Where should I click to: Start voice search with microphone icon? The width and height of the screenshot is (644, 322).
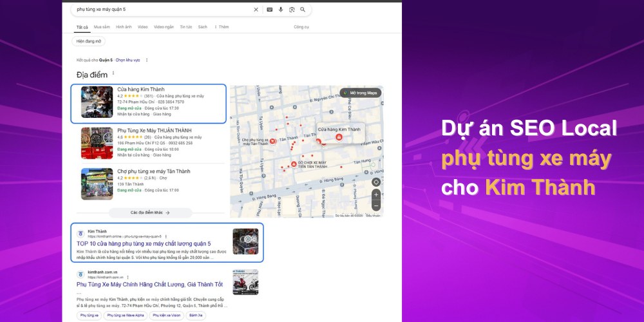[281, 10]
